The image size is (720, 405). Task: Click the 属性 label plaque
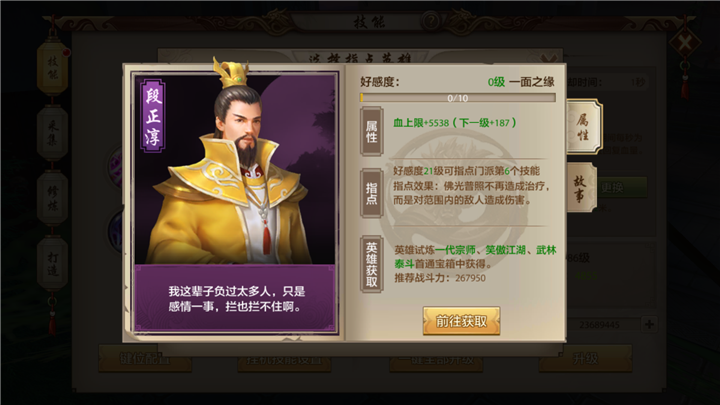coord(371,131)
